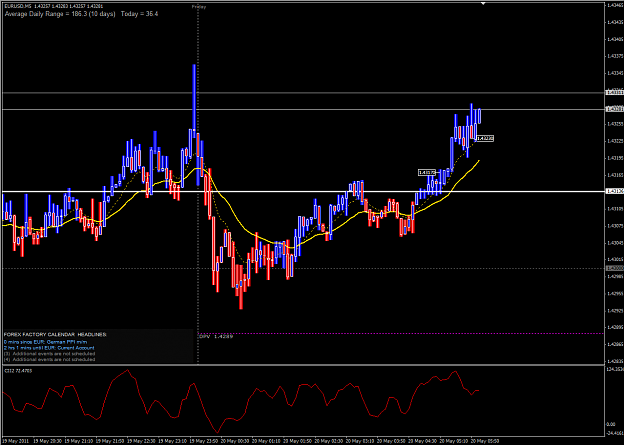Select the red CCI oscillator line

point(241,401)
